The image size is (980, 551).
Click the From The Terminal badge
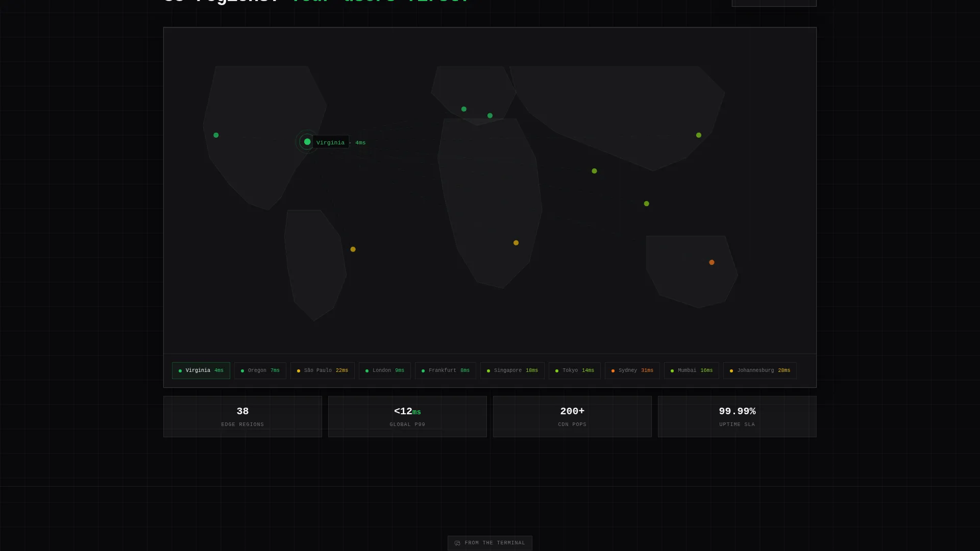[x=490, y=543]
